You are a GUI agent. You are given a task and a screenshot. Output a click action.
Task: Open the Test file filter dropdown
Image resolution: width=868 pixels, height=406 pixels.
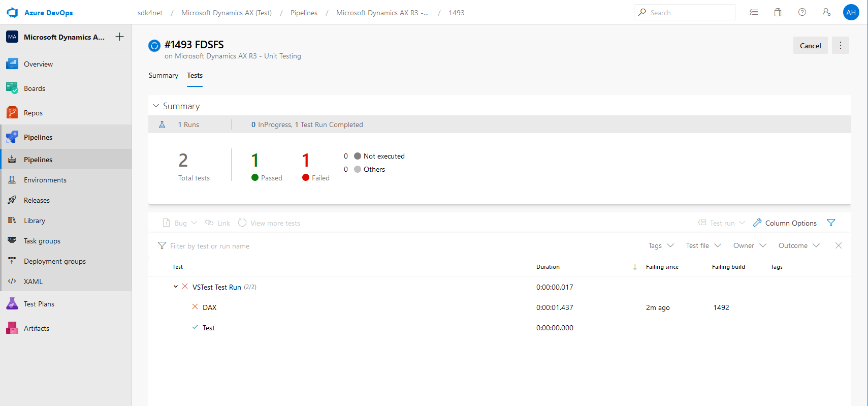(x=703, y=245)
